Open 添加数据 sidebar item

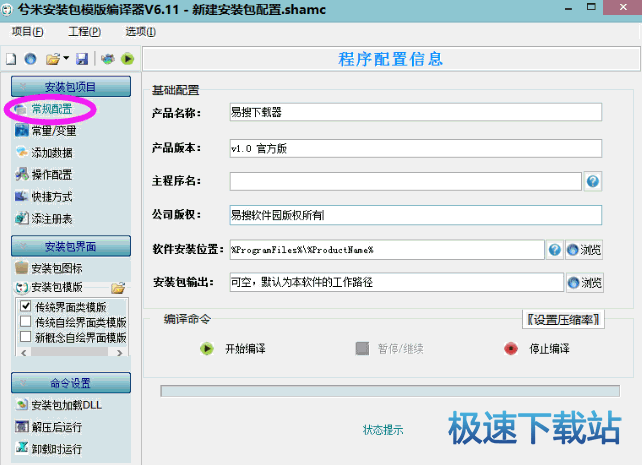pyautogui.click(x=44, y=153)
